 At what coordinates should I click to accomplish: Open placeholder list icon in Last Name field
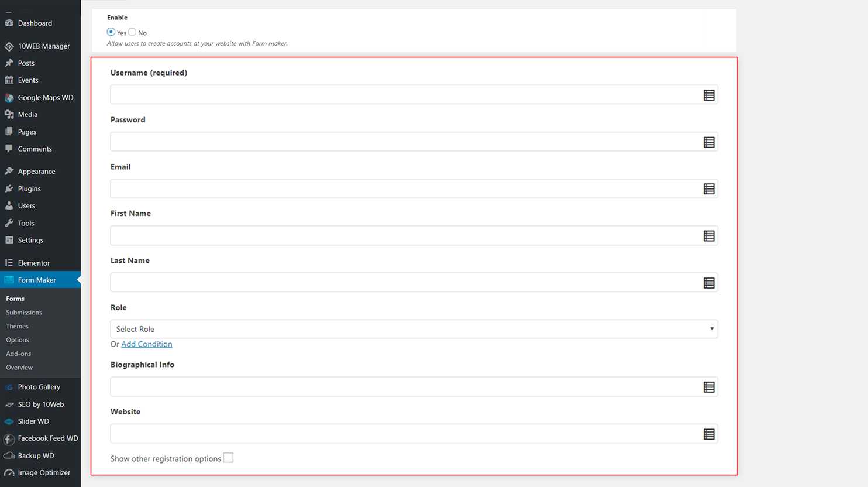coord(709,283)
